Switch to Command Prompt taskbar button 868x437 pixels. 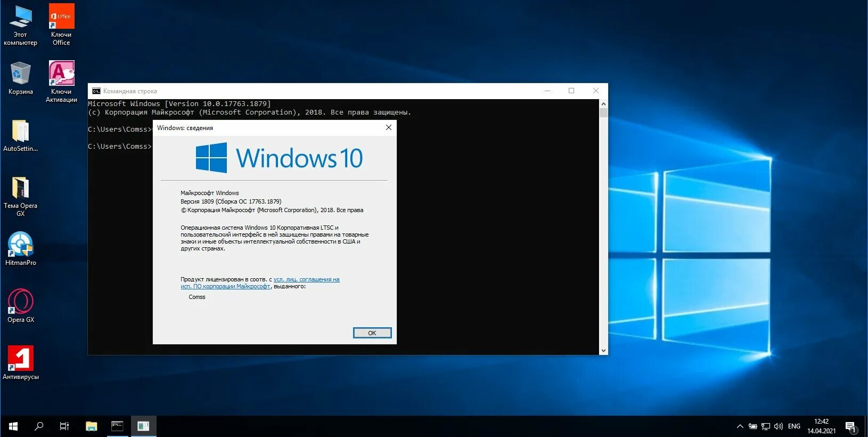click(117, 426)
